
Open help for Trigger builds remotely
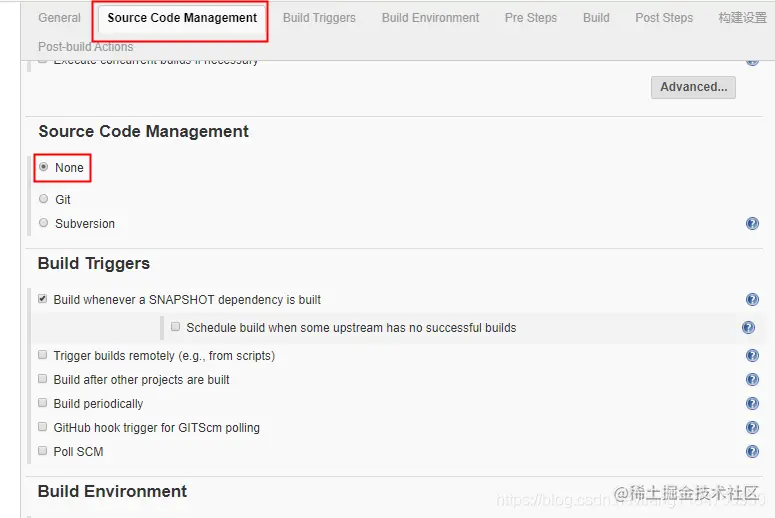pyautogui.click(x=752, y=355)
